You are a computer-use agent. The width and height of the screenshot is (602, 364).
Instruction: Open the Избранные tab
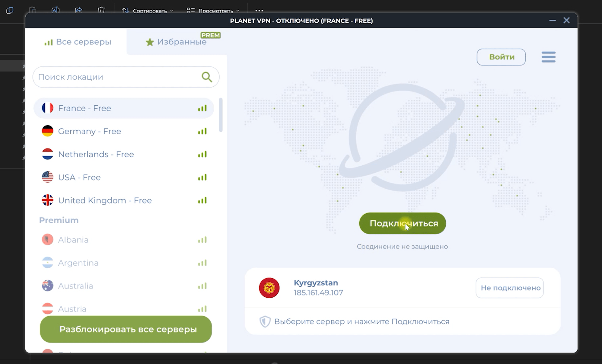click(177, 42)
